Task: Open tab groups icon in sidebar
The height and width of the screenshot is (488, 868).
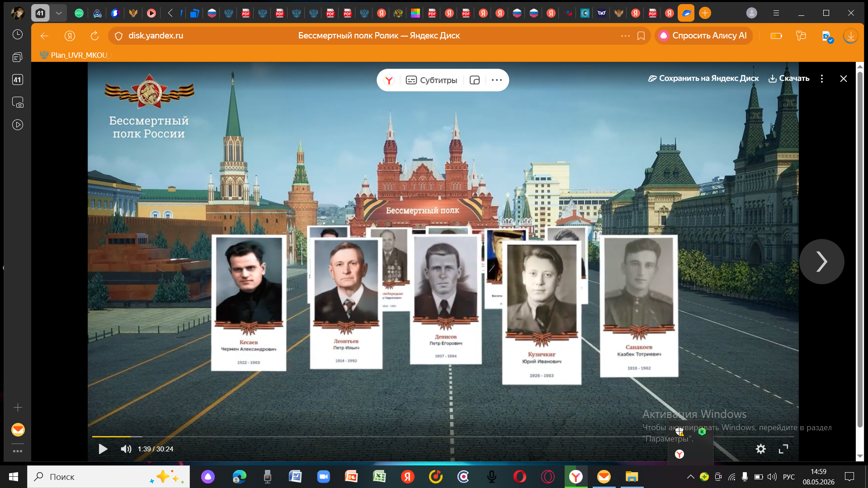Action: click(x=18, y=57)
